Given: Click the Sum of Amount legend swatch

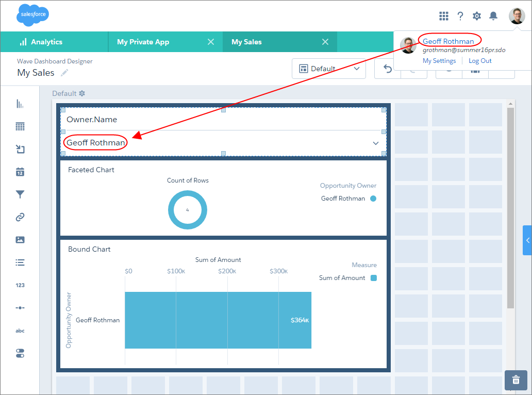Looking at the screenshot, I should click(374, 278).
